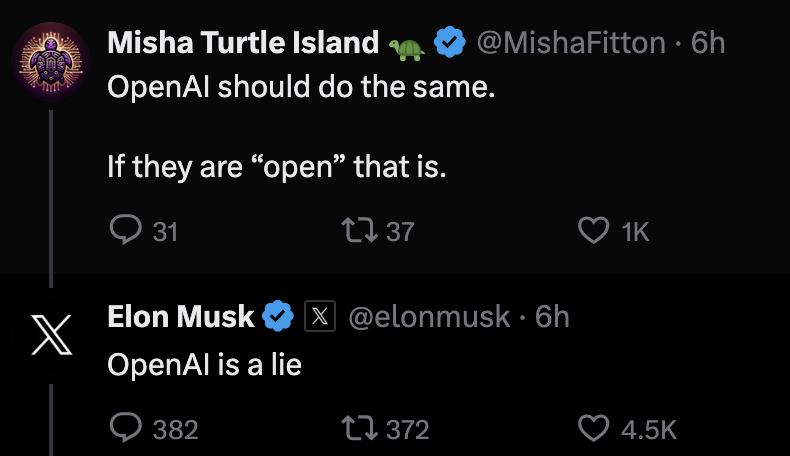Screen dimensions: 790x456
Task: Visit the @MishaFitton handle link
Action: (571, 43)
